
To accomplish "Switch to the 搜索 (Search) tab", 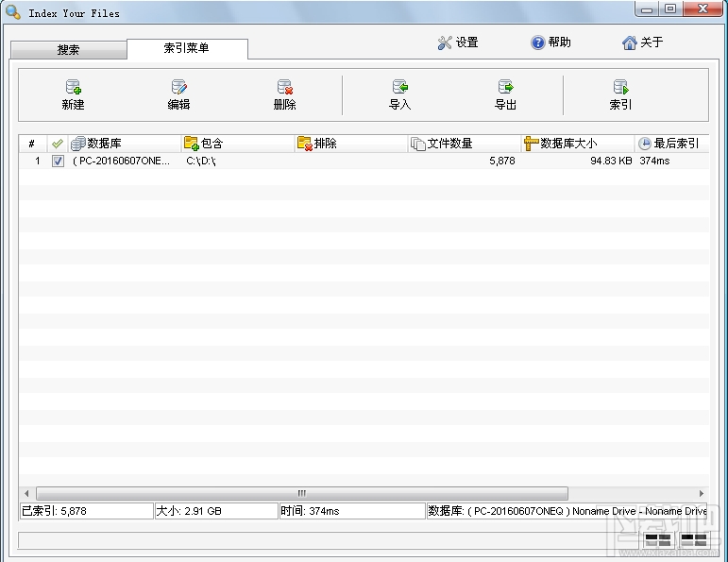I will pos(68,50).
